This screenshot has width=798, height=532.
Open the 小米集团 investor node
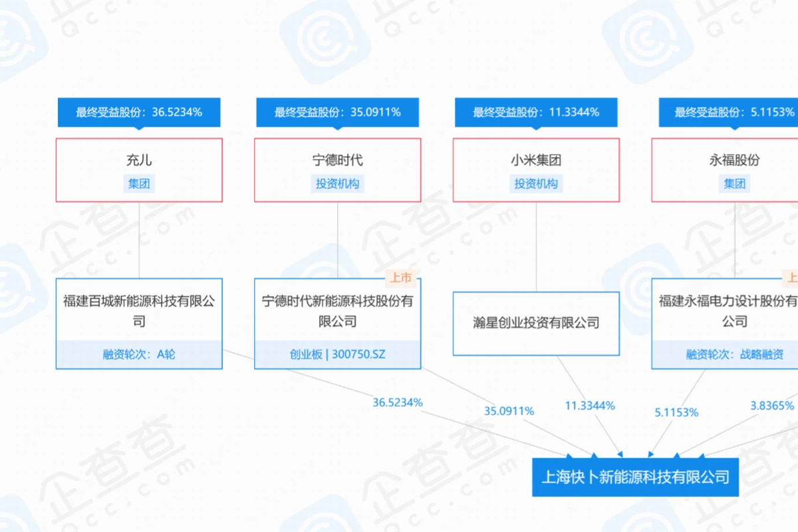[536, 170]
